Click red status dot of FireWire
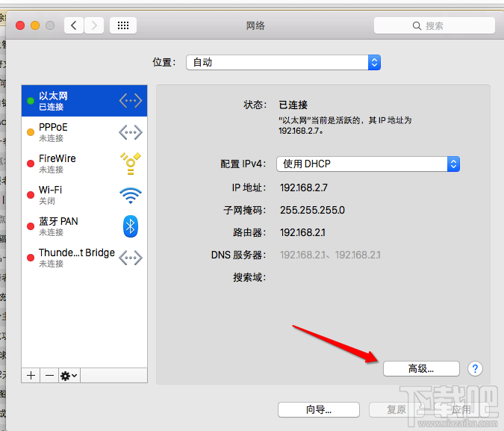The width and height of the screenshot is (504, 431). point(31,164)
